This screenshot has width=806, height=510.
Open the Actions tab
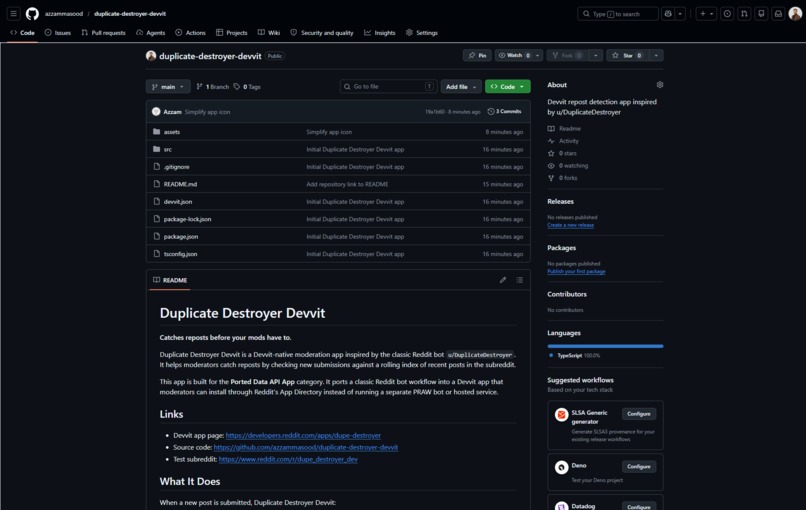pyautogui.click(x=190, y=33)
